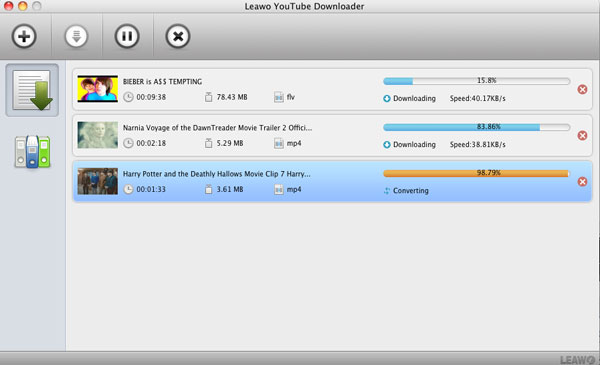Viewport: 600px width, 365px height.
Task: Click the 83.86% progress bar
Action: [476, 127]
